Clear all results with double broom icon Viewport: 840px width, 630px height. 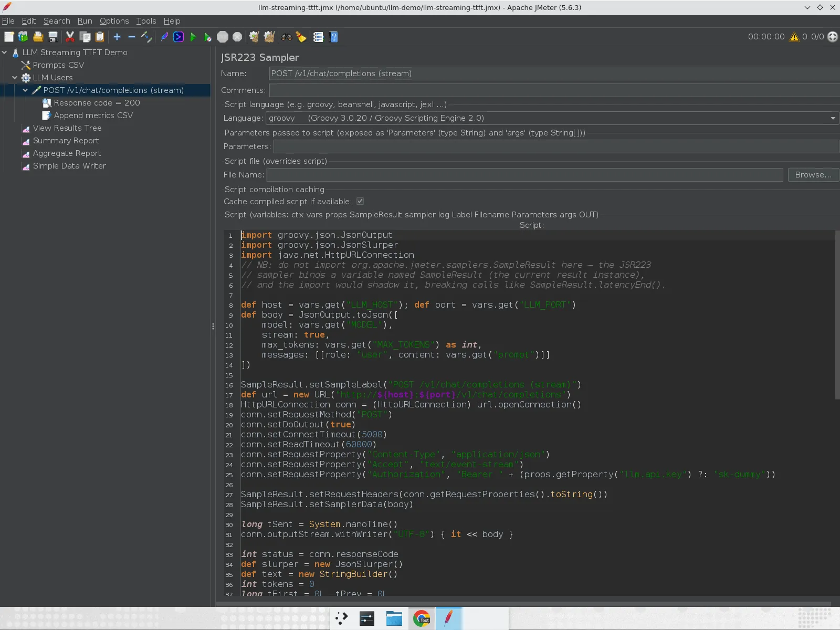pyautogui.click(x=269, y=37)
